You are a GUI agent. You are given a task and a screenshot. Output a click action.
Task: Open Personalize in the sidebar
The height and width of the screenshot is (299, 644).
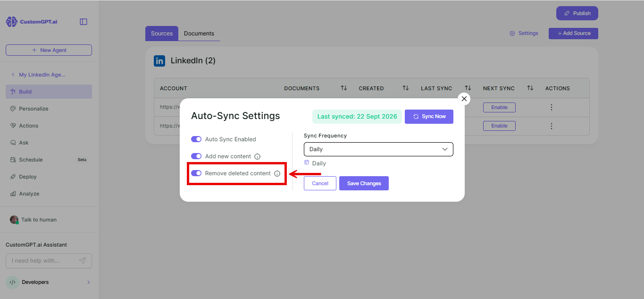tap(33, 109)
